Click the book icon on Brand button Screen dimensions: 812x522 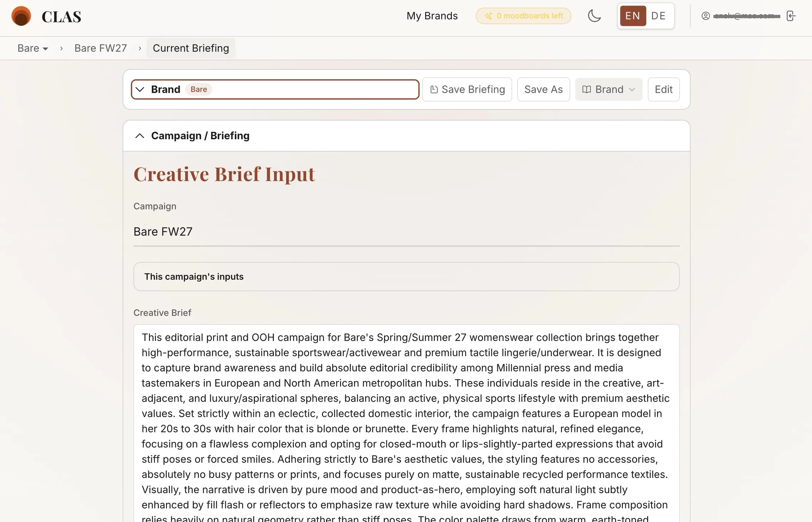coord(586,89)
